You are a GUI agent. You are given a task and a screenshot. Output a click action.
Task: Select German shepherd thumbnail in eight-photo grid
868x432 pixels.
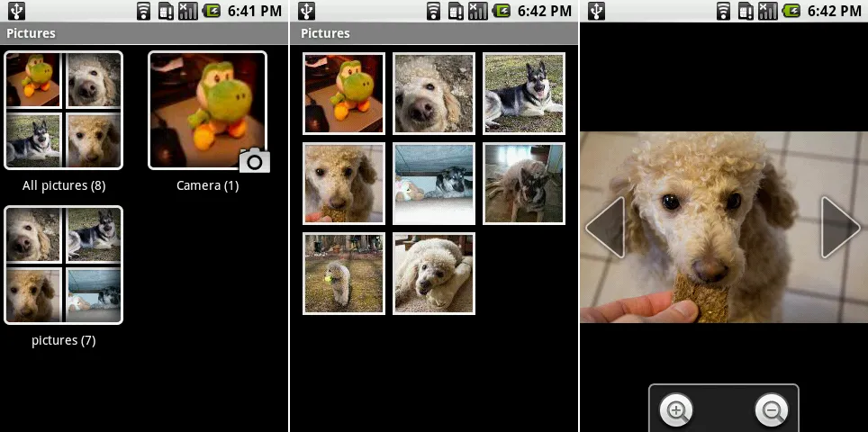pos(523,94)
